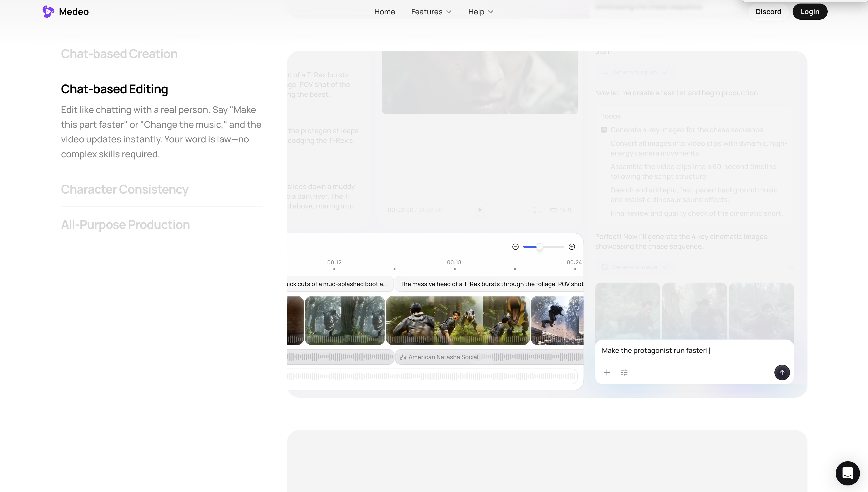Expand the Chat-based Creation section
This screenshot has width=868, height=492.
coord(119,54)
